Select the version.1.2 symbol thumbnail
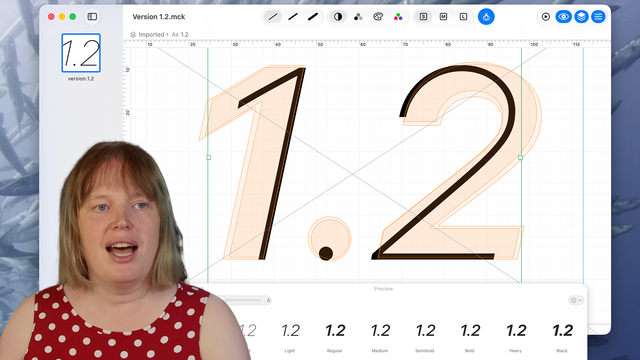 click(81, 53)
